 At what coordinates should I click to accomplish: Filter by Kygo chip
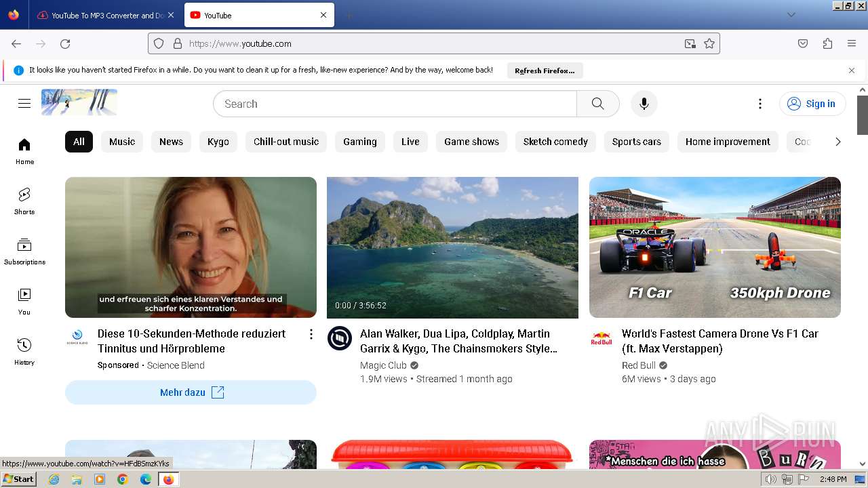tap(218, 142)
